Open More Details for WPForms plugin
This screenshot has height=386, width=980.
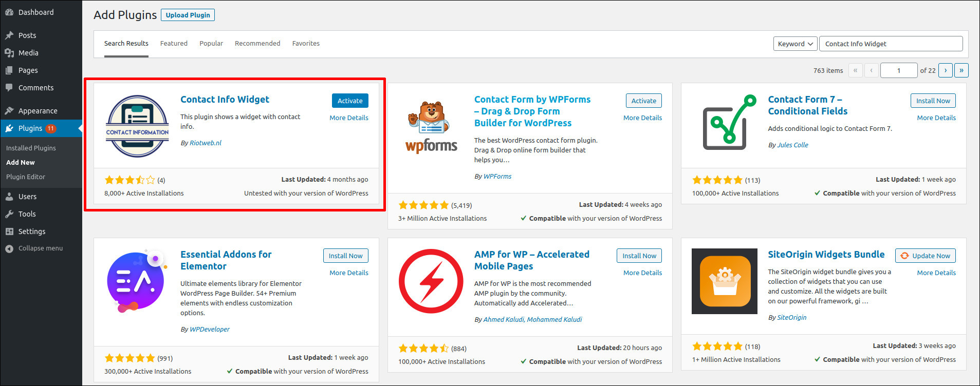pos(642,118)
